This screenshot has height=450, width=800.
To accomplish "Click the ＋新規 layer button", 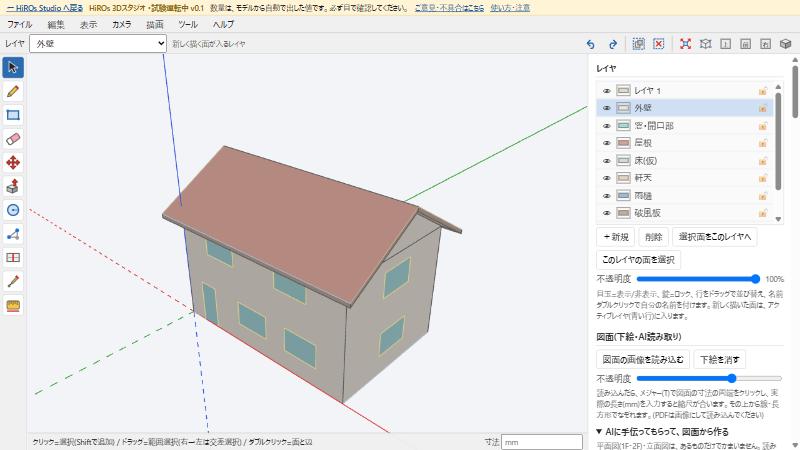I will [x=615, y=237].
